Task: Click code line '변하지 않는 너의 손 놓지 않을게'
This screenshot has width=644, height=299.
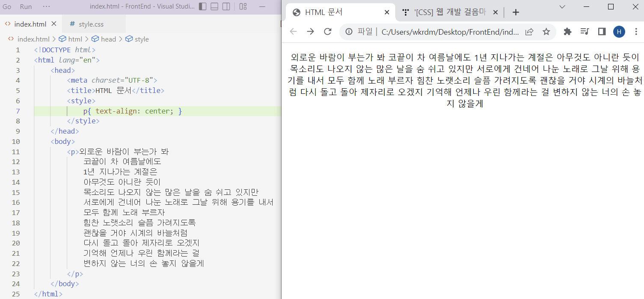Action: click(144, 263)
